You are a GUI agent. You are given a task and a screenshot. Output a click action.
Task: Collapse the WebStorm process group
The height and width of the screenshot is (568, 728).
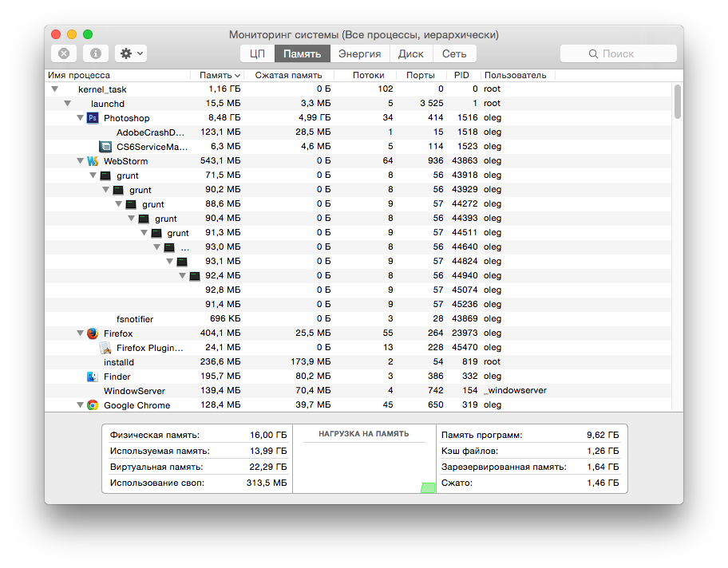coord(80,160)
